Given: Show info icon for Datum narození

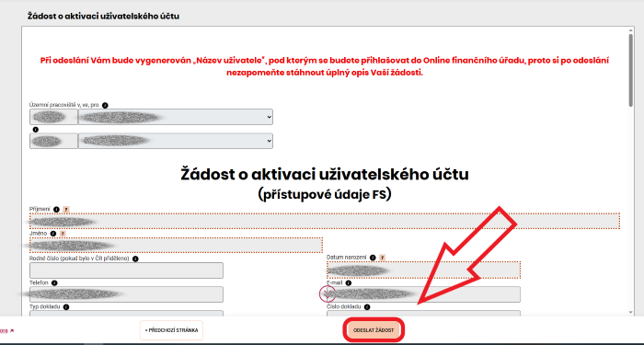Looking at the screenshot, I should pos(373,258).
